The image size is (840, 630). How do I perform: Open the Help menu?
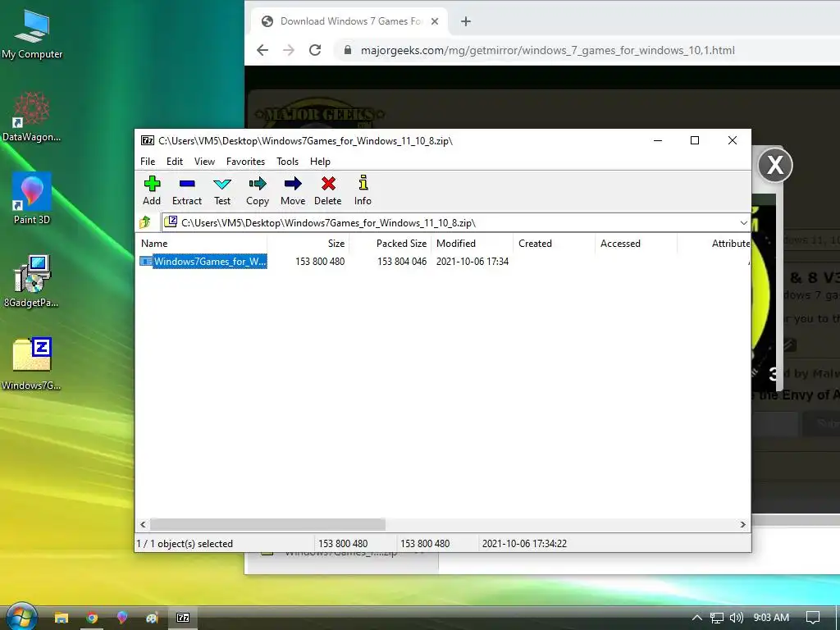click(320, 162)
